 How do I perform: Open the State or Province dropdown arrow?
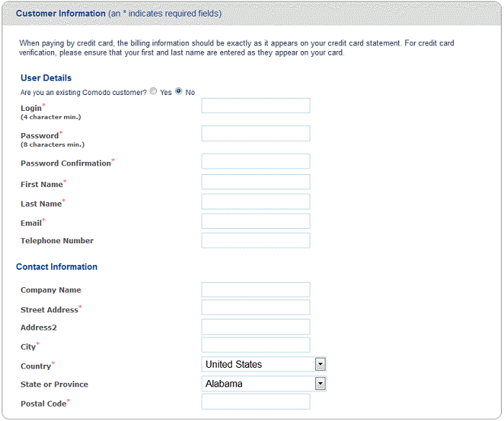click(x=320, y=384)
